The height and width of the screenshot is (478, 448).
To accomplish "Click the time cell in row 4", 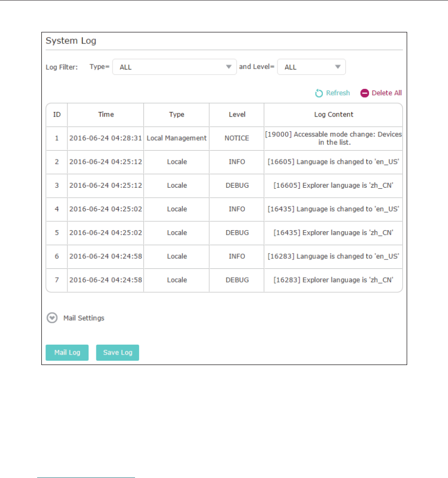I will point(106,209).
